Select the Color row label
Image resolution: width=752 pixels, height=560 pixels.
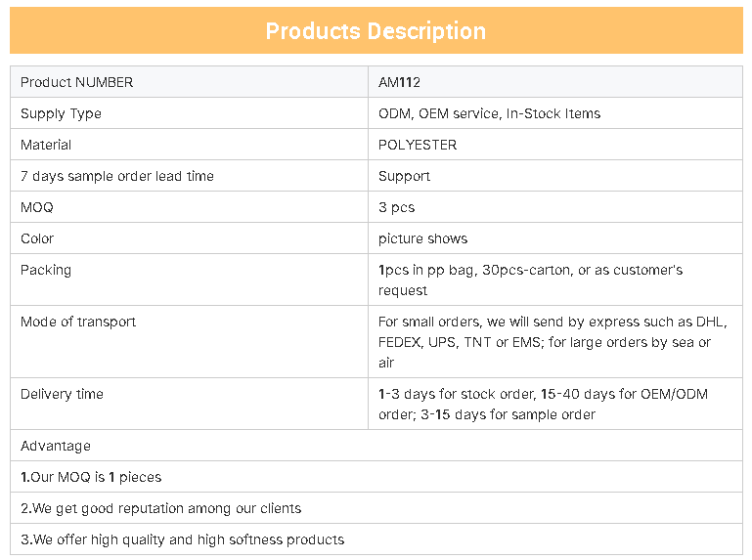click(37, 238)
